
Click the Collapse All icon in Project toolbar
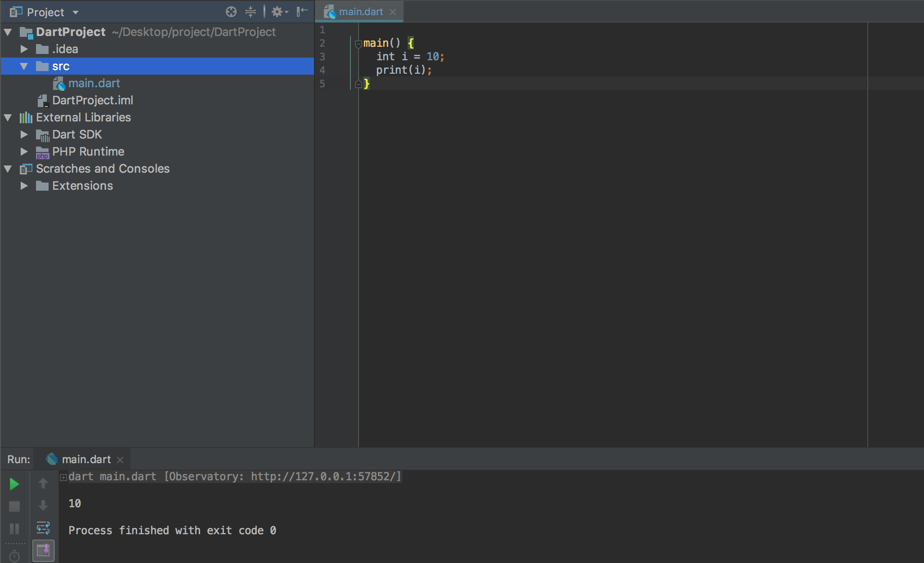(251, 12)
